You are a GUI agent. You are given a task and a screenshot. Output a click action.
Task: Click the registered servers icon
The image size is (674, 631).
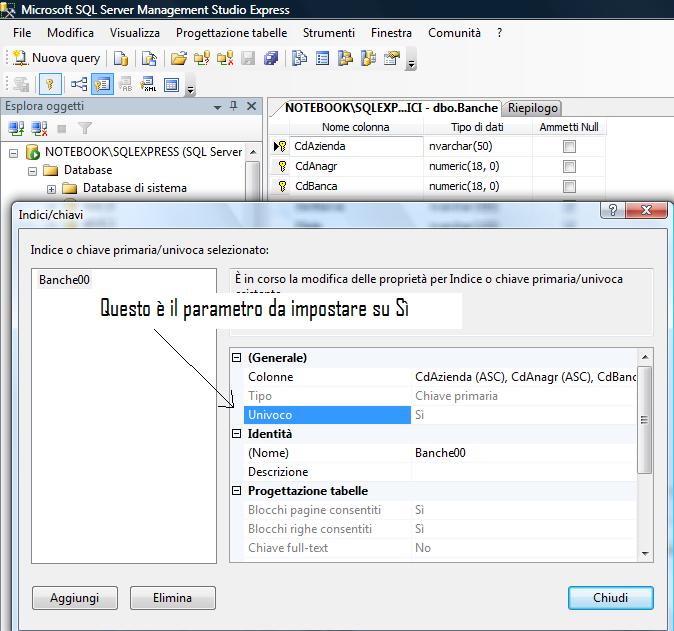pyautogui.click(x=299, y=58)
